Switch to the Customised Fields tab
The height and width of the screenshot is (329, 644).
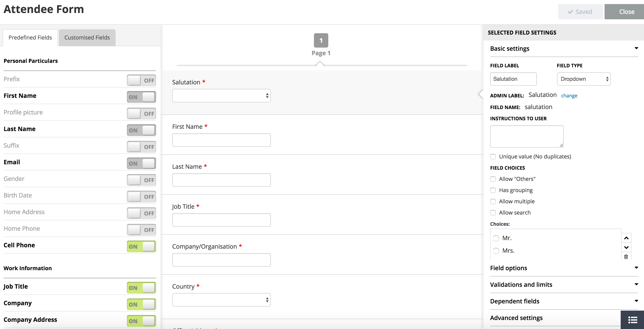click(x=87, y=37)
